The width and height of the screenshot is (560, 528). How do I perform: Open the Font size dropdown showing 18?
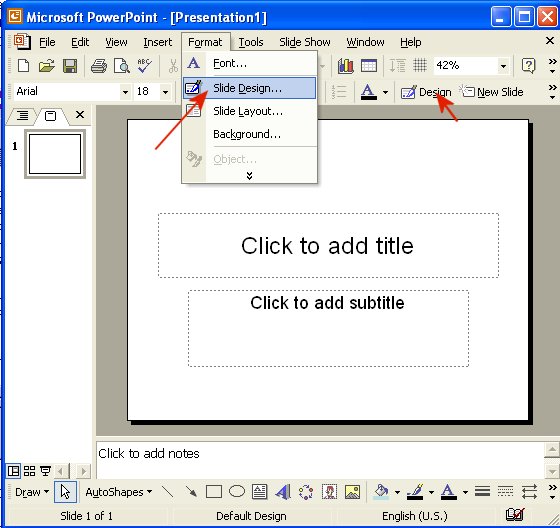[165, 92]
